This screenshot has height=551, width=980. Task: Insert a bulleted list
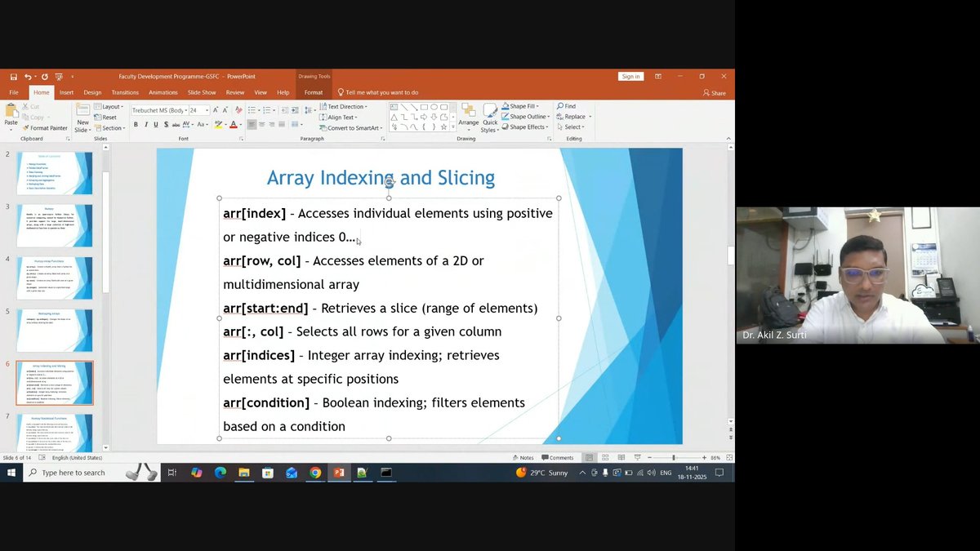click(253, 110)
